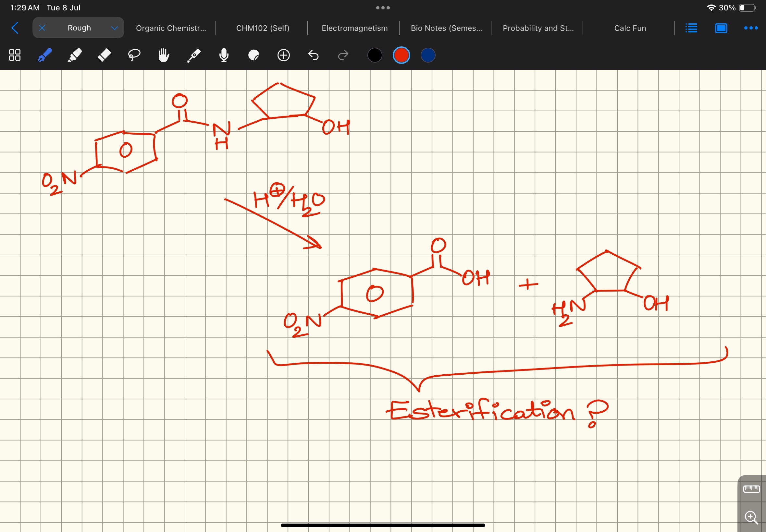
Task: Open the page thumbnails grid view
Action: pos(15,55)
